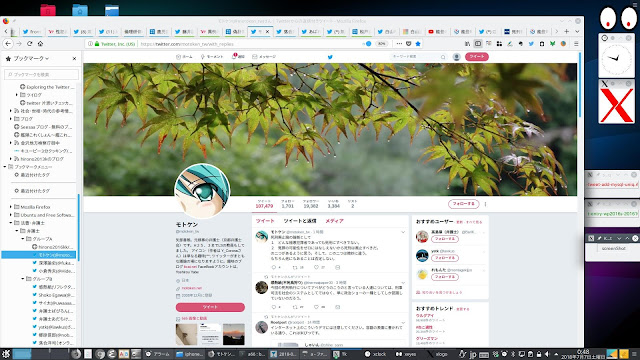Open a new tab with the plus button
Screen dimensions: 640x360
coord(567,31)
